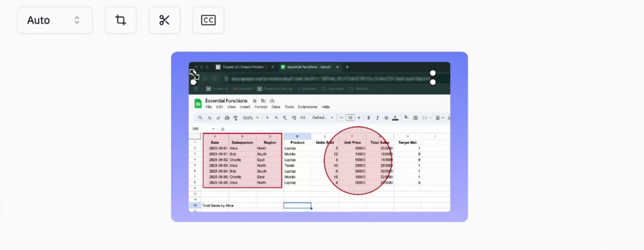
Task: Apply percent format button
Action: pyautogui.click(x=276, y=118)
